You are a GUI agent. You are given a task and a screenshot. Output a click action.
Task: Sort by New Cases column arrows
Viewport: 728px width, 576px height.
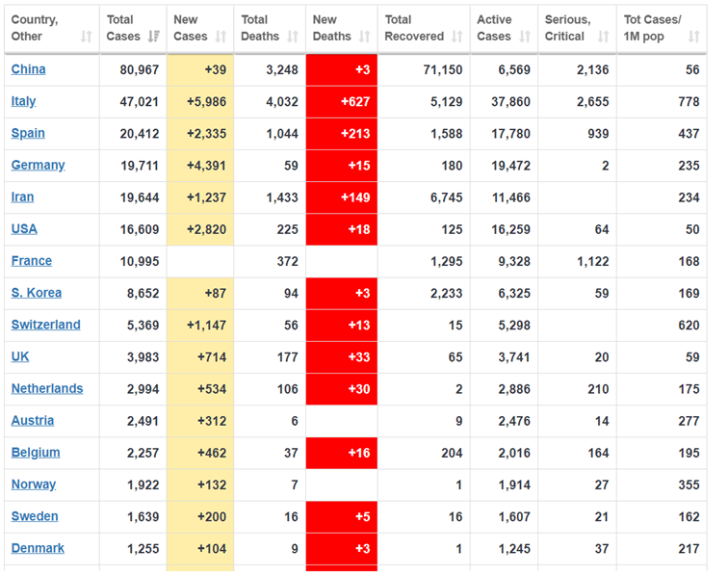pyautogui.click(x=221, y=37)
